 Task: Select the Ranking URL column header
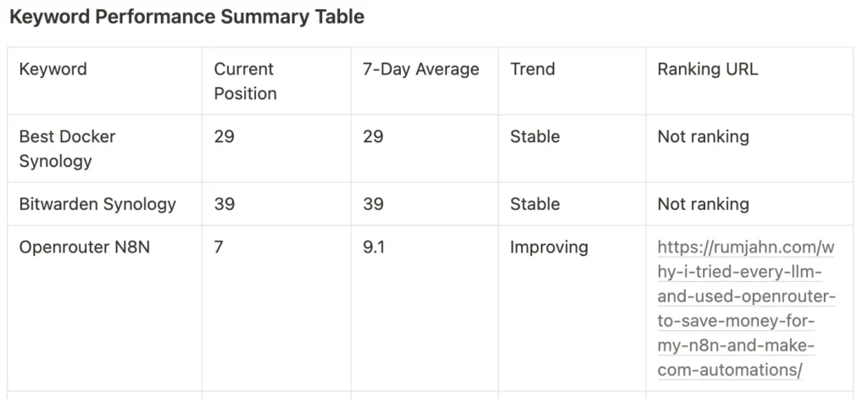707,69
